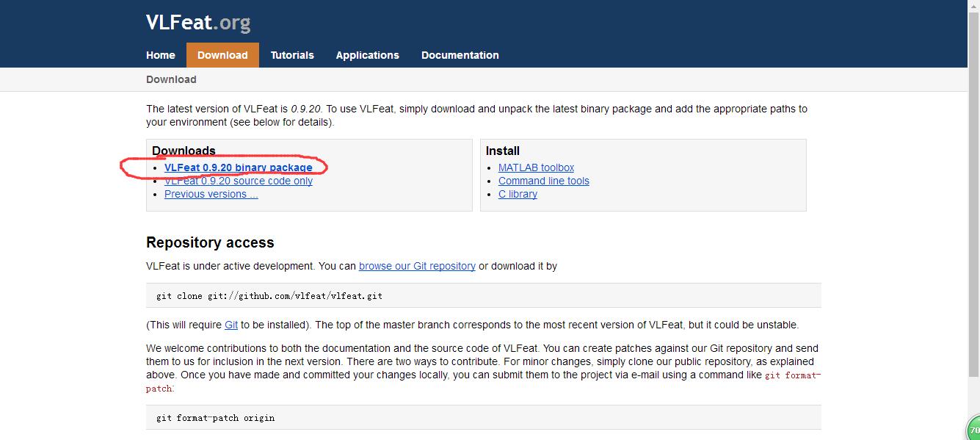Click the VLFeat.org logo
This screenshot has width=980, height=440.
(198, 22)
